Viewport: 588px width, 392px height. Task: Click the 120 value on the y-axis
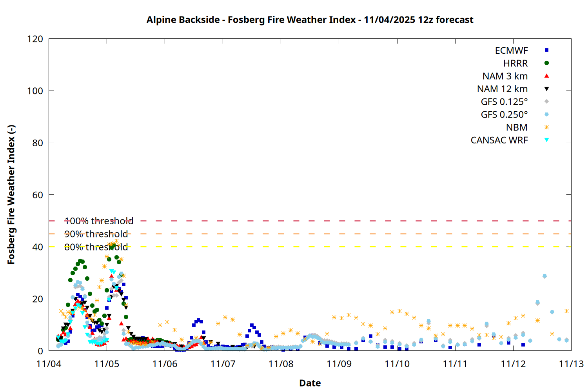[35, 39]
